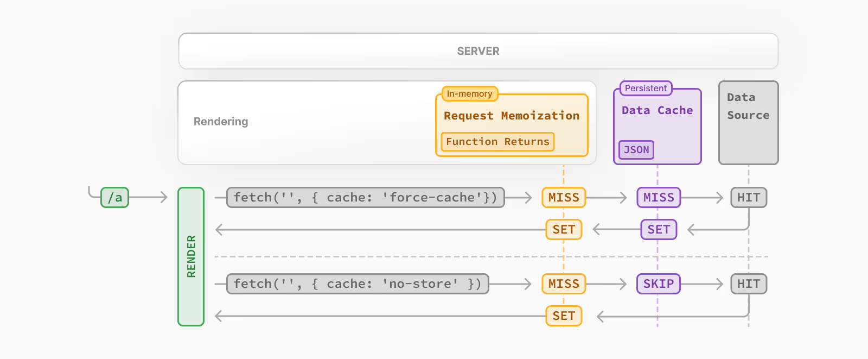868x359 pixels.
Task: Click the orange MISS badge in the force-cache row
Action: tap(564, 198)
